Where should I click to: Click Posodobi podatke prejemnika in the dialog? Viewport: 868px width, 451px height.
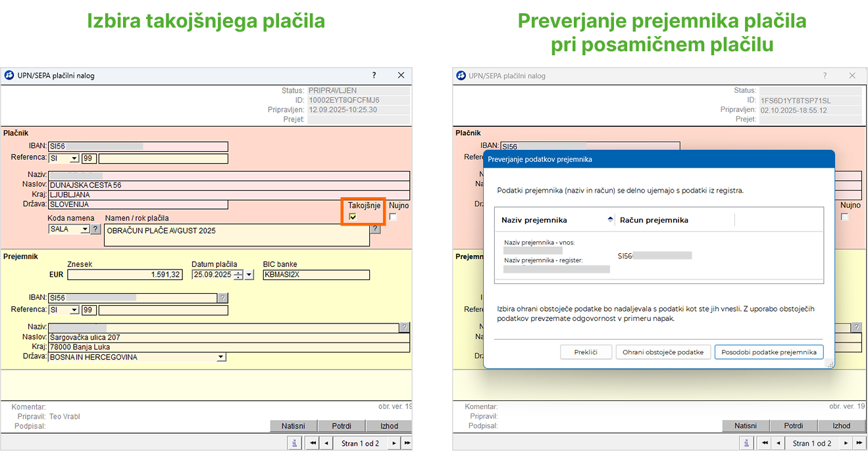[769, 352]
